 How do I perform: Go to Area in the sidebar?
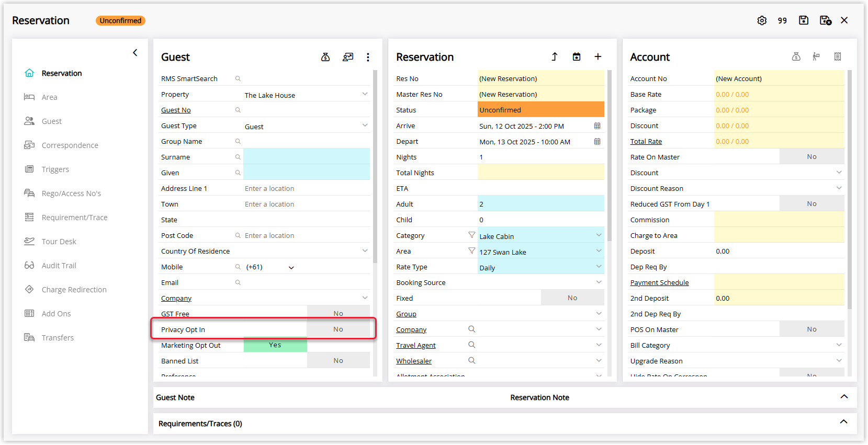(50, 97)
